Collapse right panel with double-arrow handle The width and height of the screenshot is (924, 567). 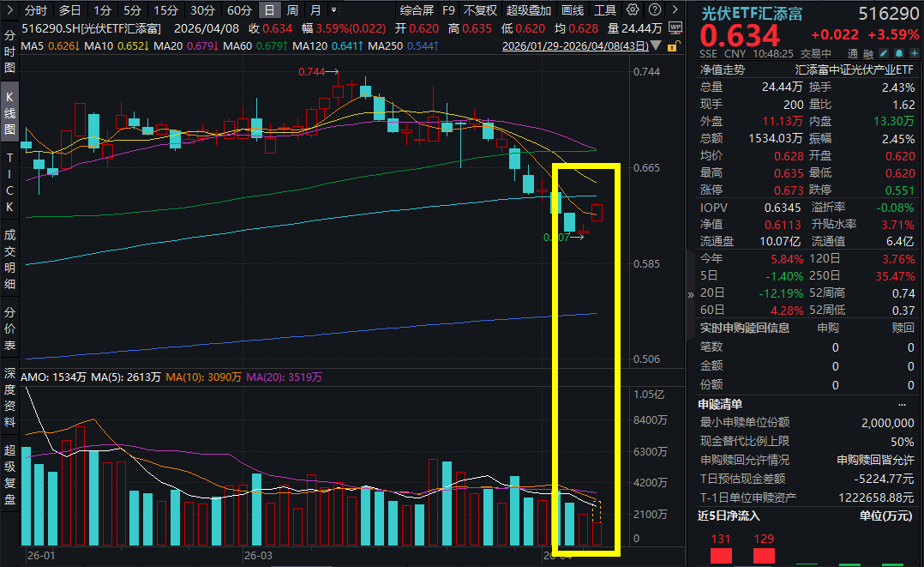(691, 294)
